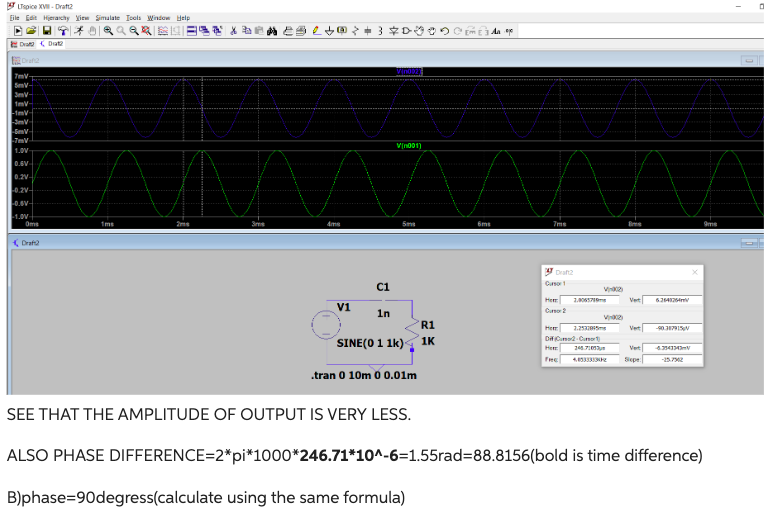777x517 pixels.
Task: Click Cursor 2 Vert value field
Action: click(x=672, y=328)
